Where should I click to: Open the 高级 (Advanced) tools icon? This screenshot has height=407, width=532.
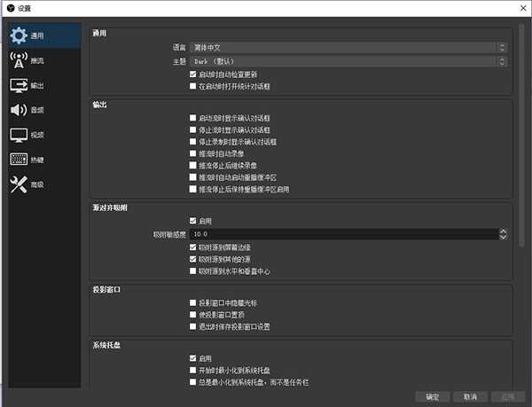pyautogui.click(x=19, y=184)
